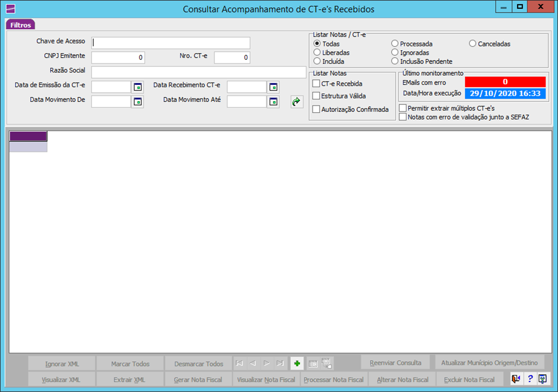The width and height of the screenshot is (558, 392).
Task: Click the Chave de Acesso input field
Action: (x=170, y=43)
